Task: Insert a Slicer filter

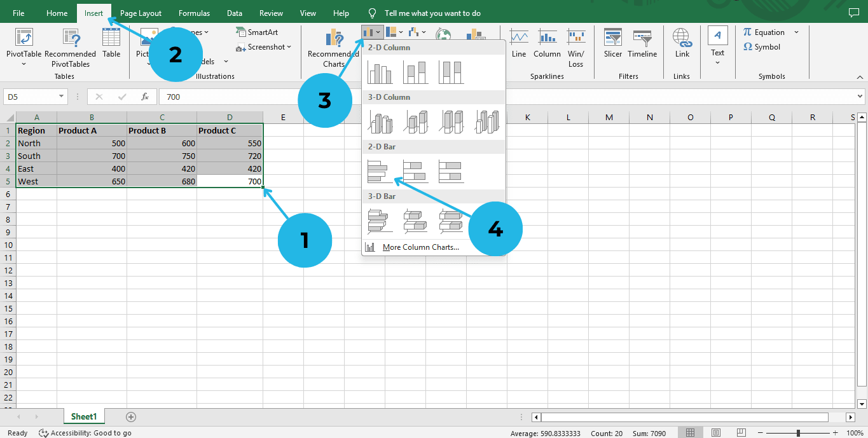Action: [x=613, y=43]
